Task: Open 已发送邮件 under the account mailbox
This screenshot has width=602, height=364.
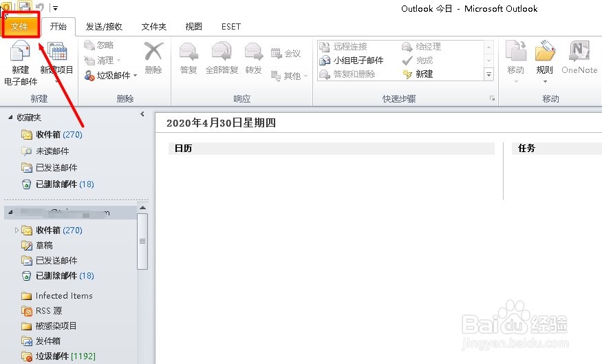Action: pos(50,260)
